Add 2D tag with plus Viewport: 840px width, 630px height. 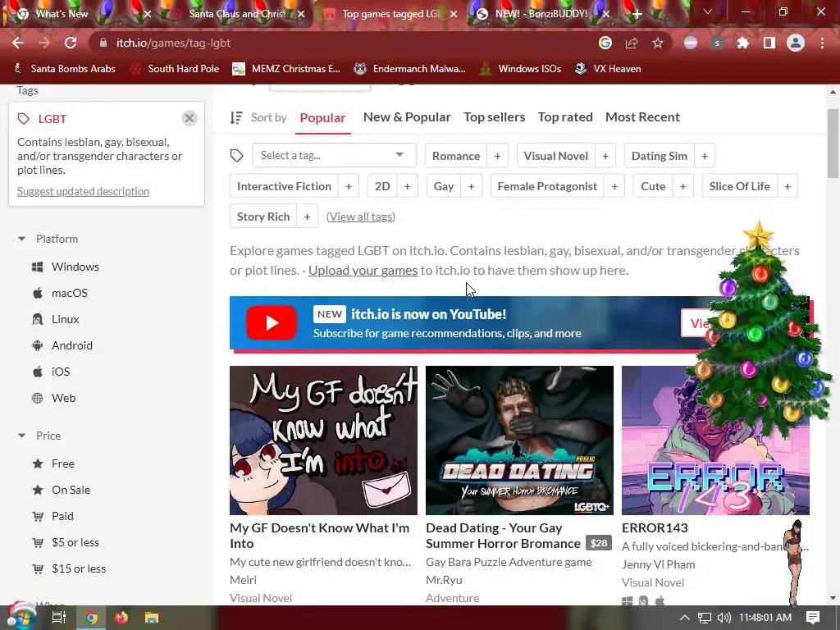407,186
